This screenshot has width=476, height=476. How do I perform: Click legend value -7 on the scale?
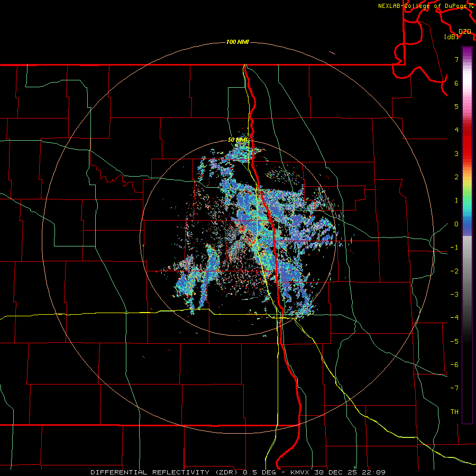tap(454, 388)
